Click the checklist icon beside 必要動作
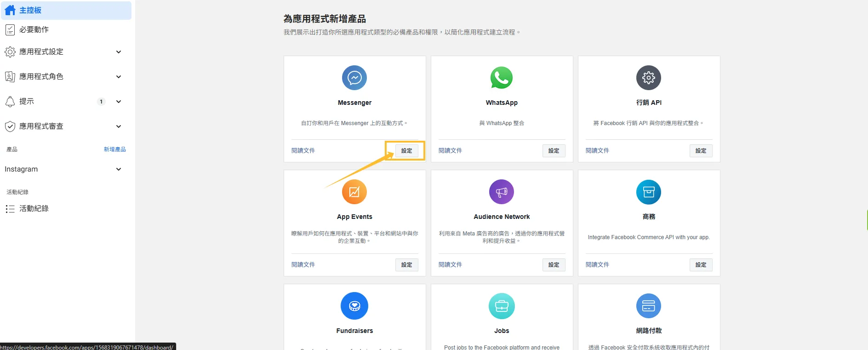 (10, 30)
